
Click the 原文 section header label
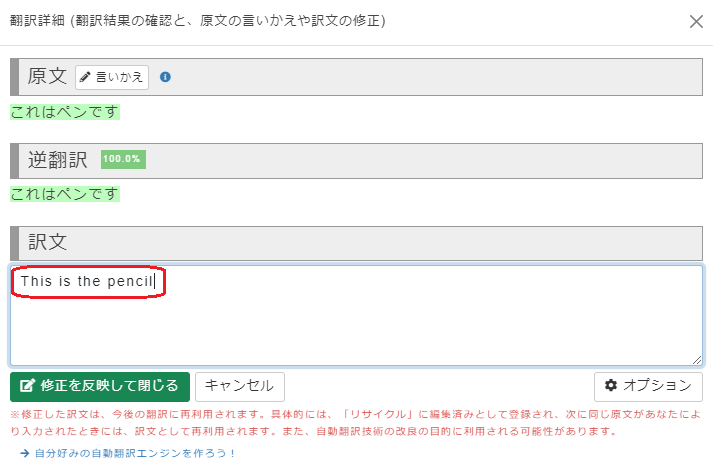[x=47, y=77]
